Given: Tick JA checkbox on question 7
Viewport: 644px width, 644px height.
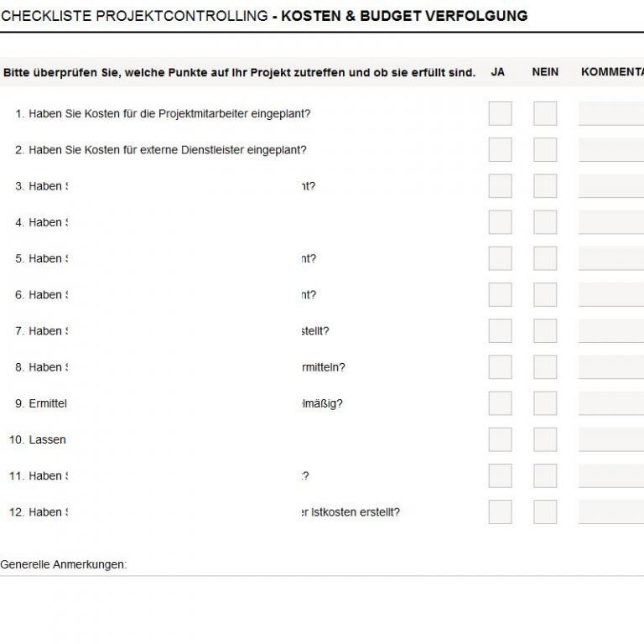Looking at the screenshot, I should point(500,330).
